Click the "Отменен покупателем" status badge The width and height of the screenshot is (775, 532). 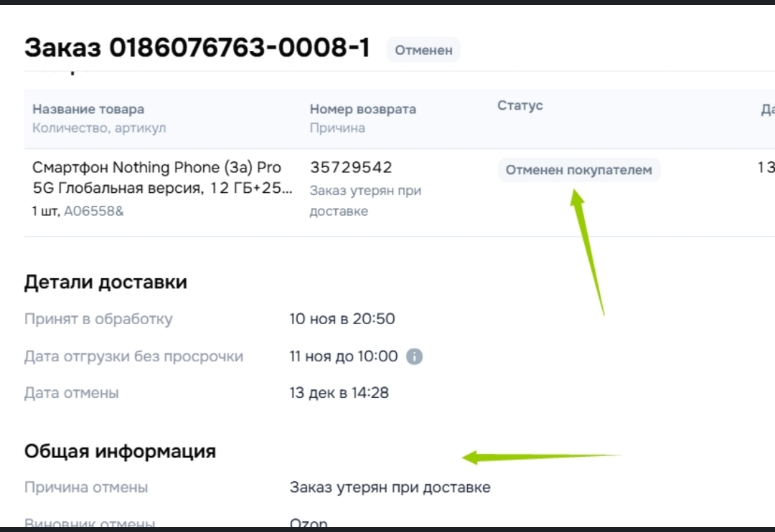[x=578, y=170]
